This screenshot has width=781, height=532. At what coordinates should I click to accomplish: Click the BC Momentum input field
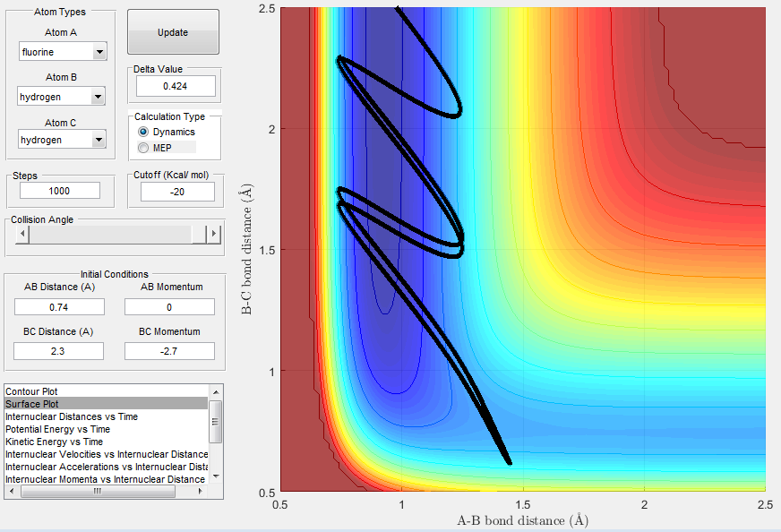pos(169,351)
